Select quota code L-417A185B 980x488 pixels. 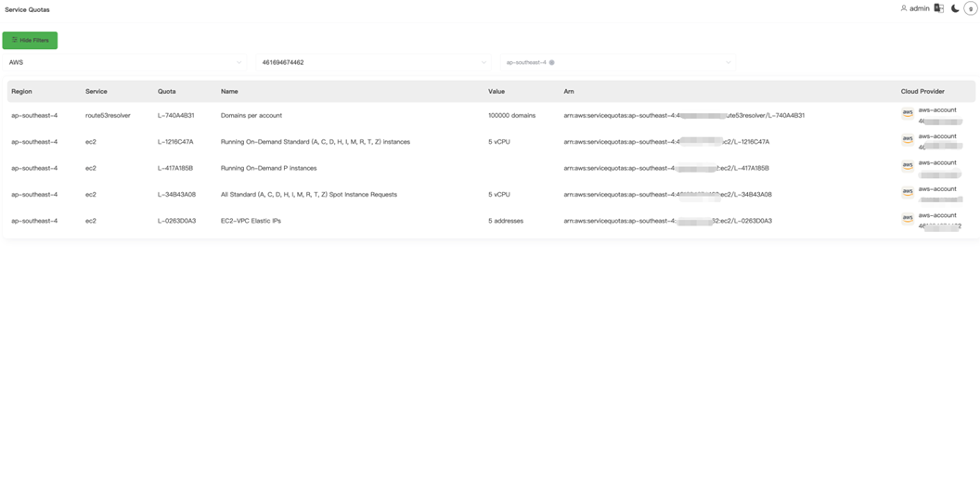(x=175, y=168)
